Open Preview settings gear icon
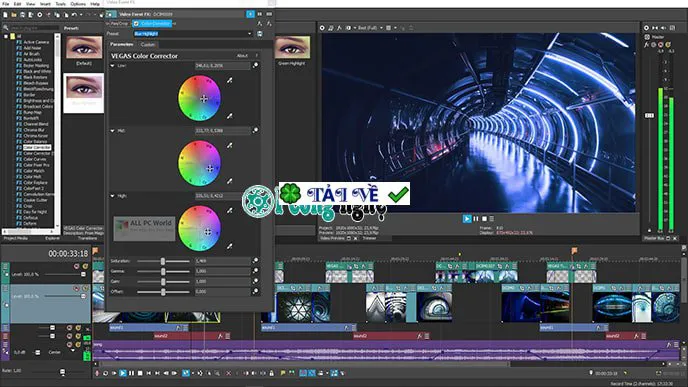Screen dimensions: 688x387 pyautogui.click(x=322, y=28)
